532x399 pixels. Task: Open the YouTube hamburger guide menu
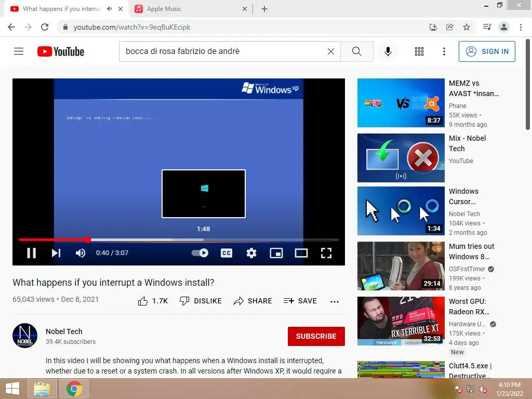click(19, 51)
